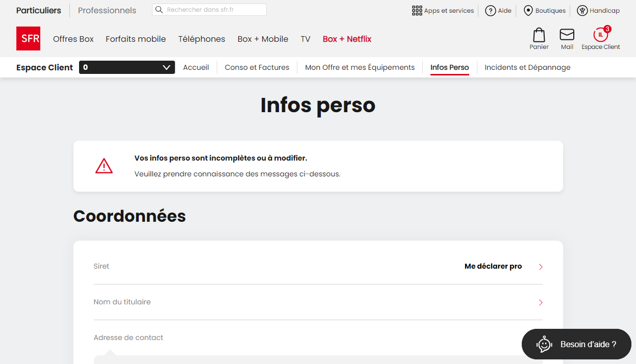
Task: Open the Espace Client account icon
Action: 601,35
